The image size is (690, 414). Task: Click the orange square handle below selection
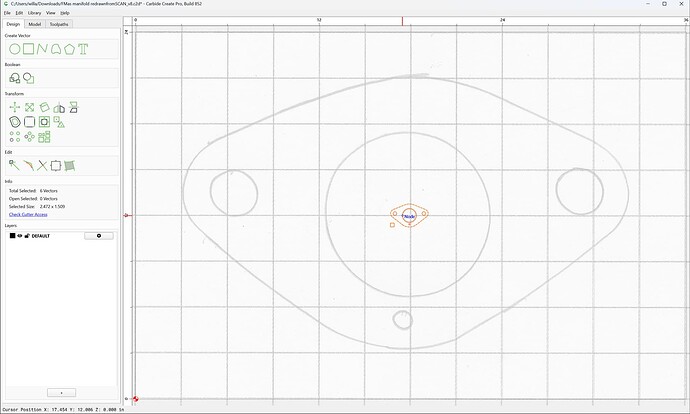(x=392, y=225)
